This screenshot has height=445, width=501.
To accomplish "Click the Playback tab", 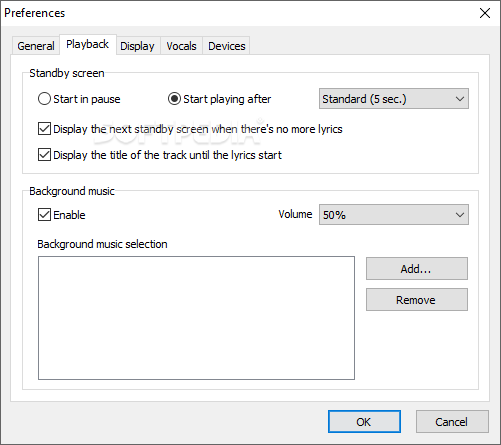I will coord(88,44).
